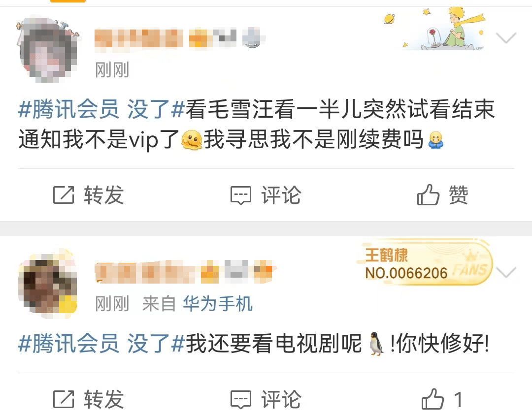Tap the repost icon on second post
The image size is (532, 416).
tap(64, 399)
